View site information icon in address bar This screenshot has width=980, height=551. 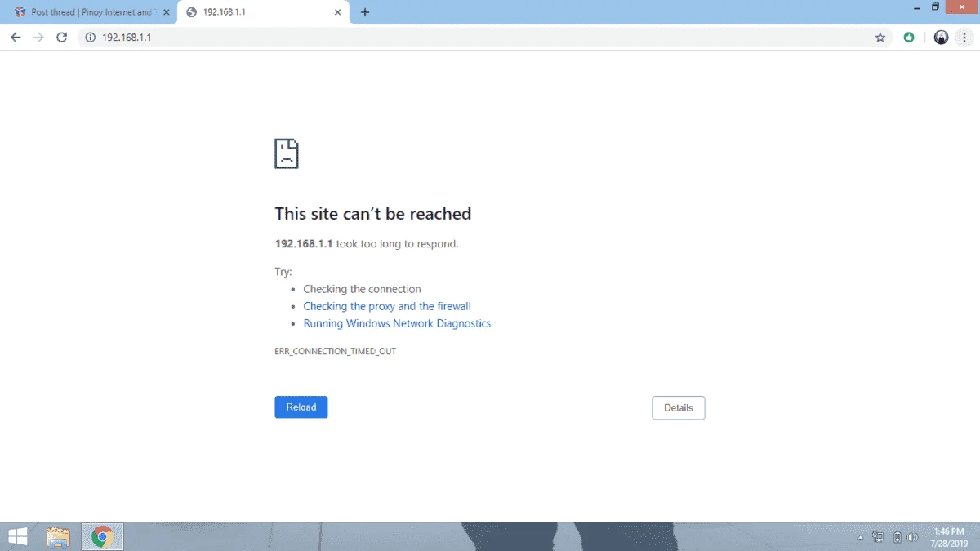point(90,38)
